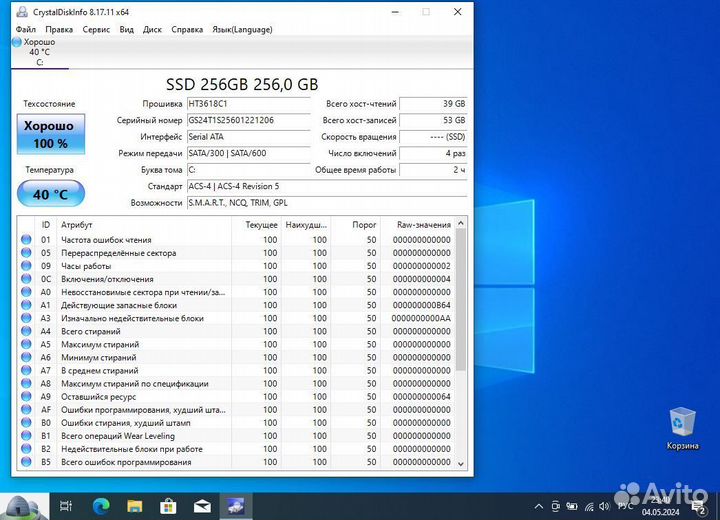
Task: Click the 40 °C temperature button
Action: 51,194
